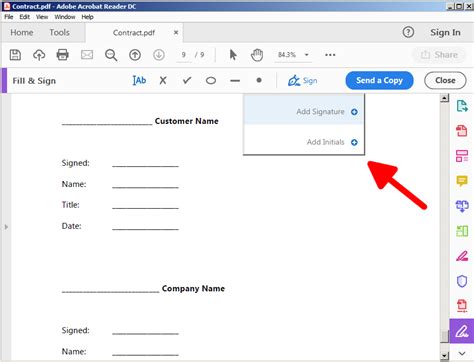Activate the Hand pan tool
The height and width of the screenshot is (362, 474).
(x=257, y=55)
